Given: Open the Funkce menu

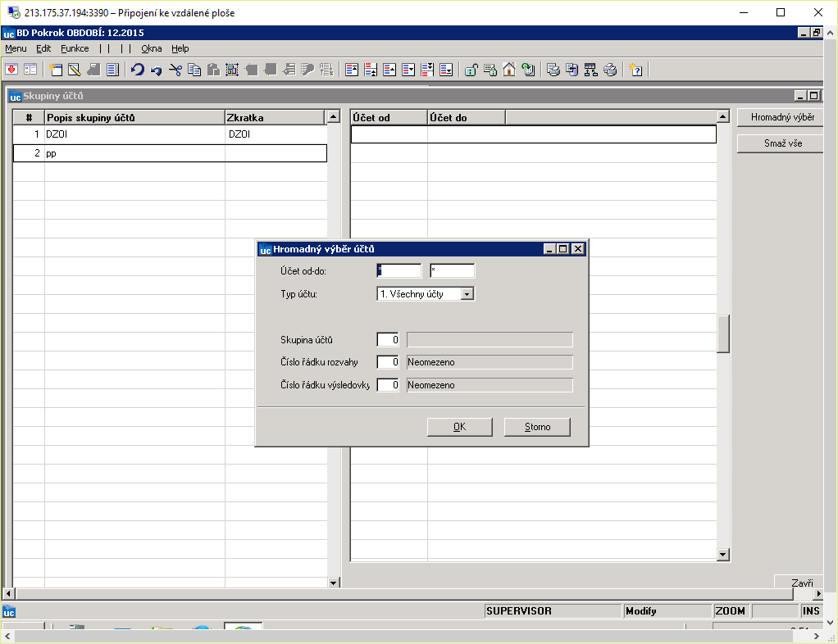Looking at the screenshot, I should 75,48.
